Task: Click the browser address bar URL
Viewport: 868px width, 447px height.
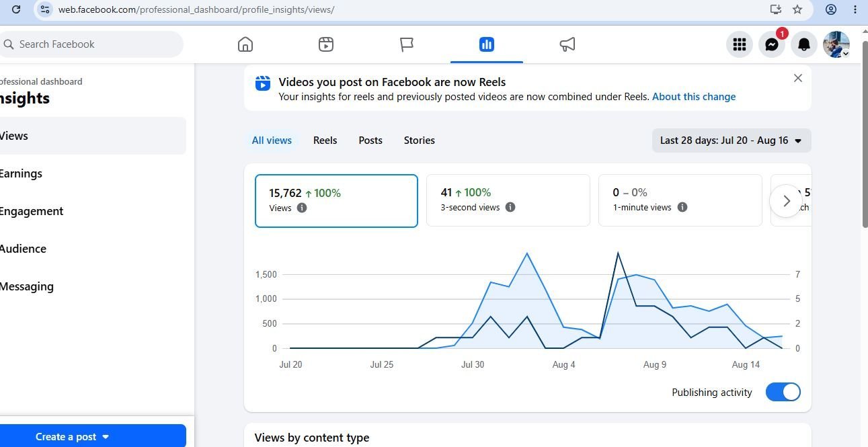Action: (x=196, y=9)
